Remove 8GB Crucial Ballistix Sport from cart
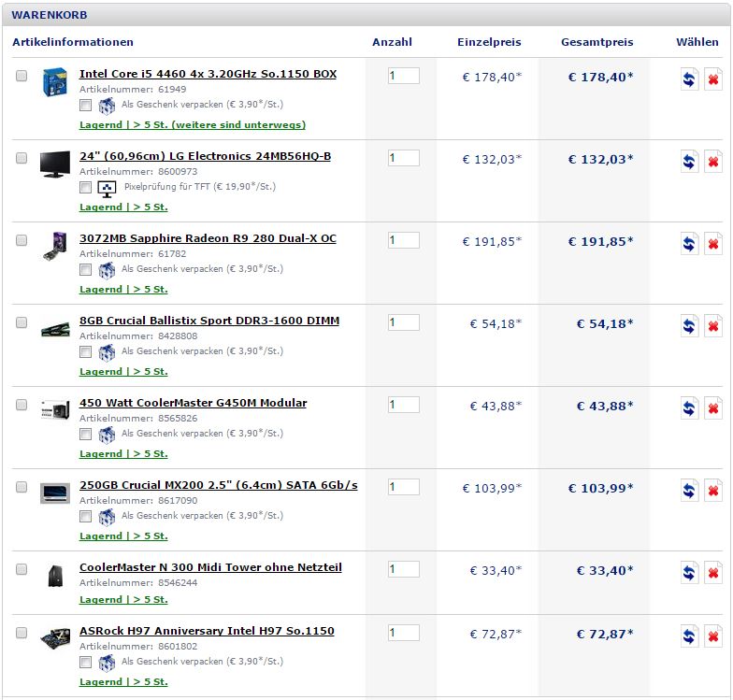The height and width of the screenshot is (700, 733). coord(713,326)
